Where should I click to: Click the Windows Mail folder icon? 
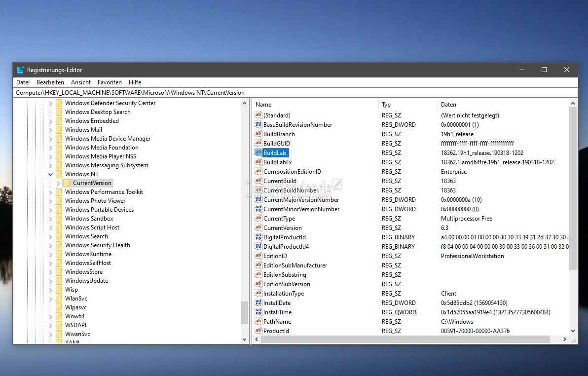(59, 130)
